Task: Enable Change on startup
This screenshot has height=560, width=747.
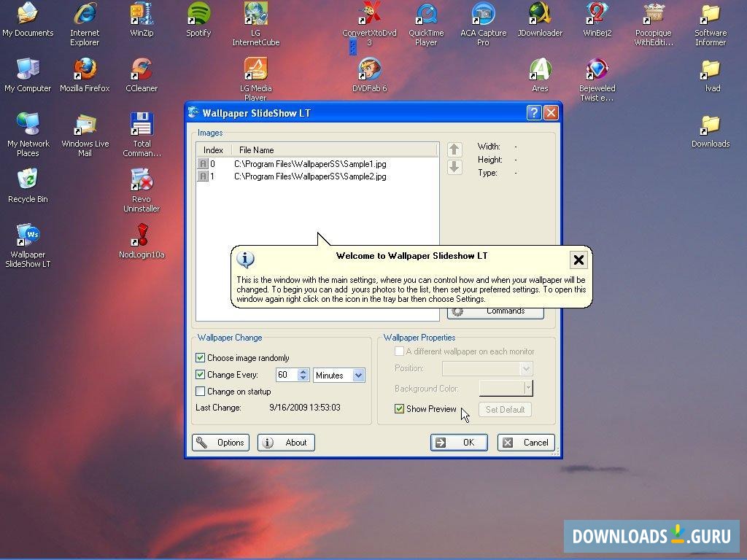Action: pos(201,392)
